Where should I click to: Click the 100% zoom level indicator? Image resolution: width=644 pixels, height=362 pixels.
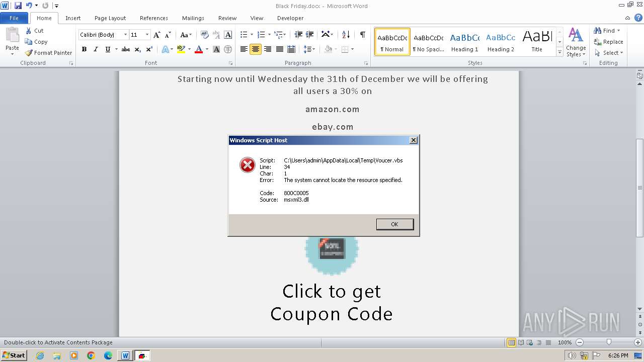tap(565, 342)
